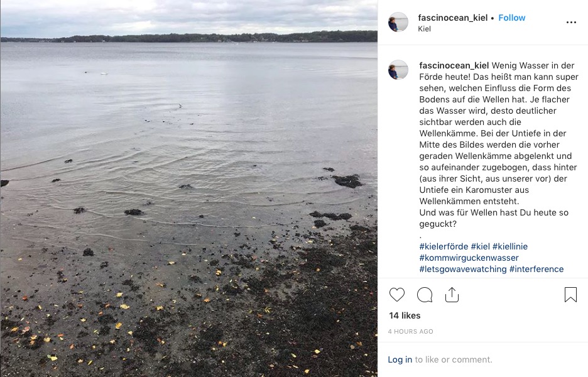This screenshot has height=377, width=588.
Task: Open the #kiel hashtag
Action: [481, 246]
